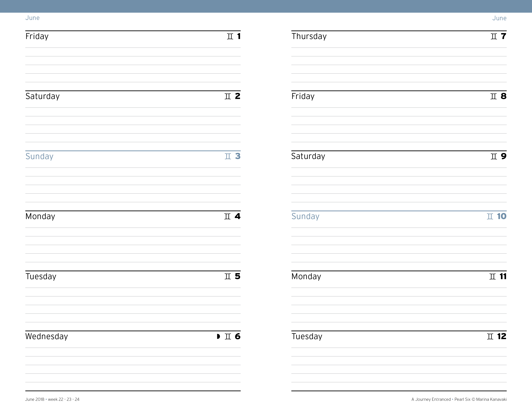Select the blue Sunday heading for June 3
The image size is (532, 418).
39,156
